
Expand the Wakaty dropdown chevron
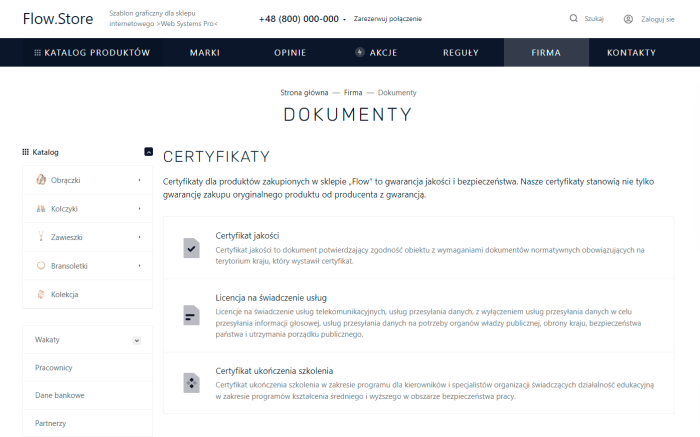click(136, 340)
